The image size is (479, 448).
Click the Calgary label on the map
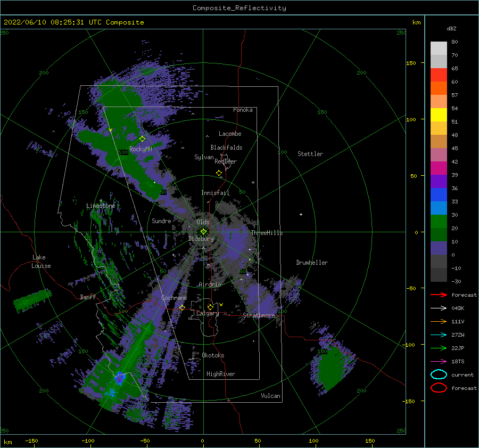[x=208, y=313]
